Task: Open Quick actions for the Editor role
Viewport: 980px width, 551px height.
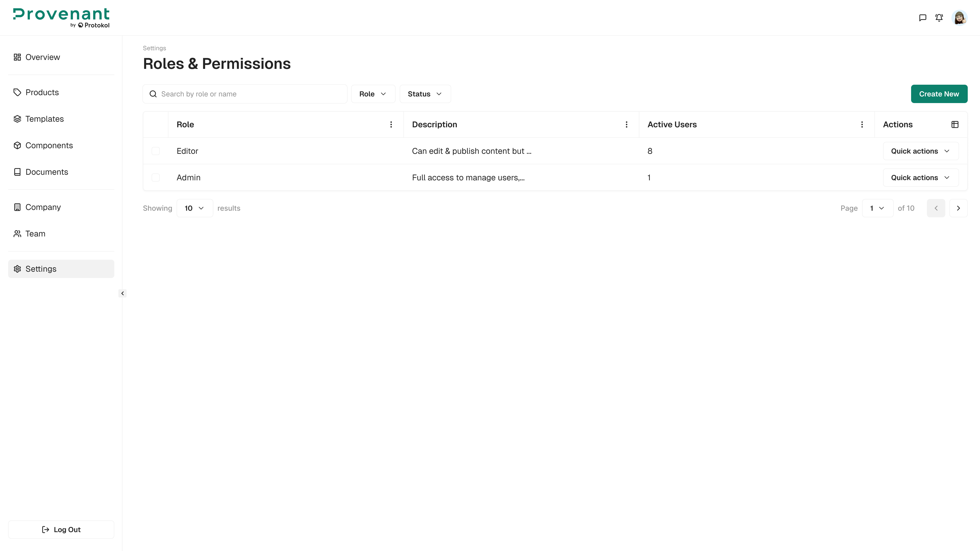Action: (x=920, y=151)
